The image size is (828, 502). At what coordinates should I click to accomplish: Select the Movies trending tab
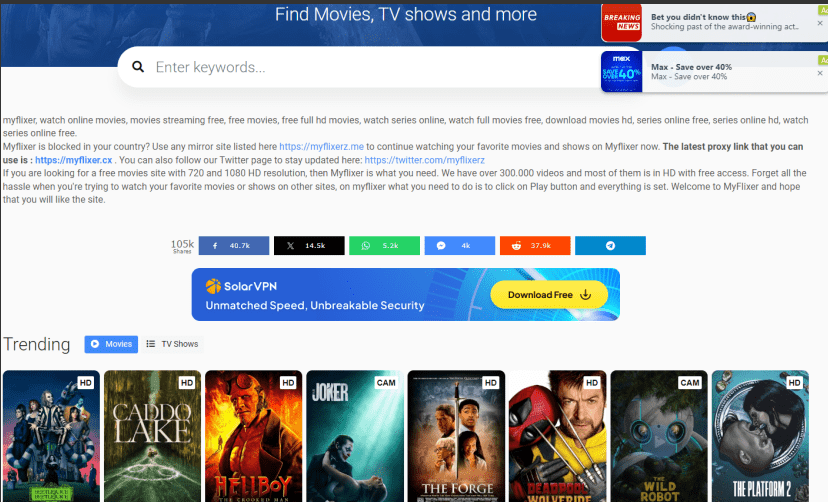[x=111, y=344]
